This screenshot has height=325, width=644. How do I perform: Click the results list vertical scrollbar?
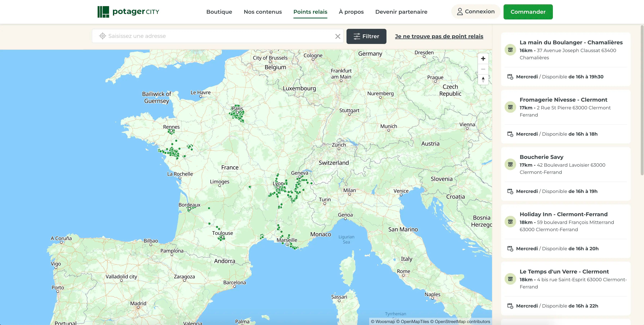[x=642, y=100]
